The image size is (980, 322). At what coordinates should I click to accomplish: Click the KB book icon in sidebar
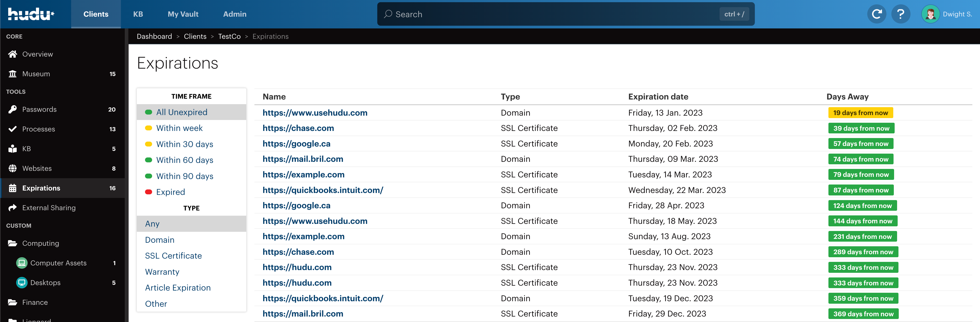(13, 149)
